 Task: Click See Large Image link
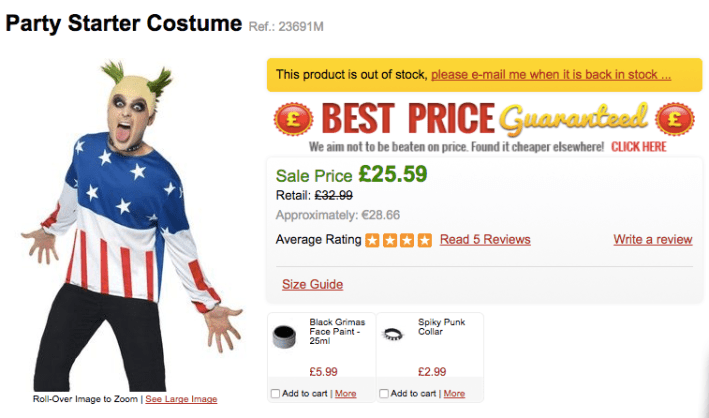pyautogui.click(x=181, y=400)
